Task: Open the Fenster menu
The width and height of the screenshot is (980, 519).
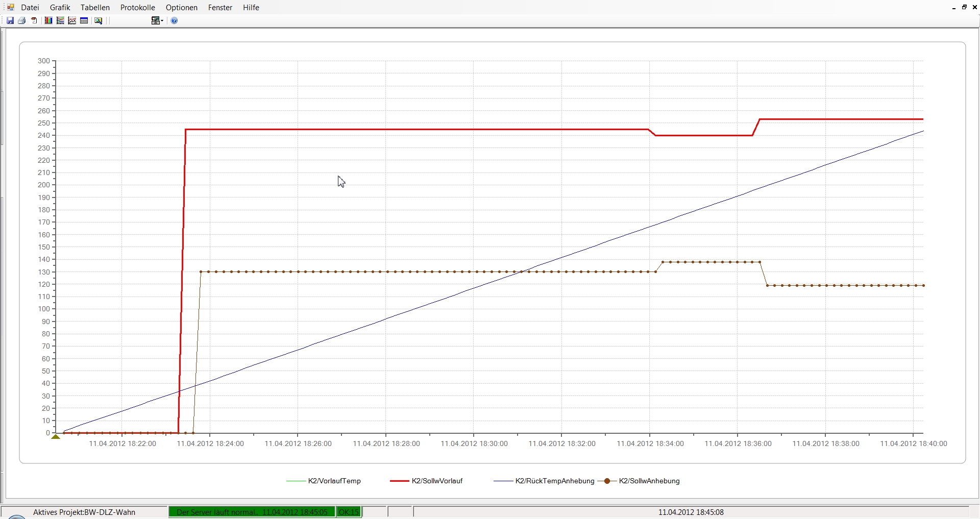Action: point(220,8)
